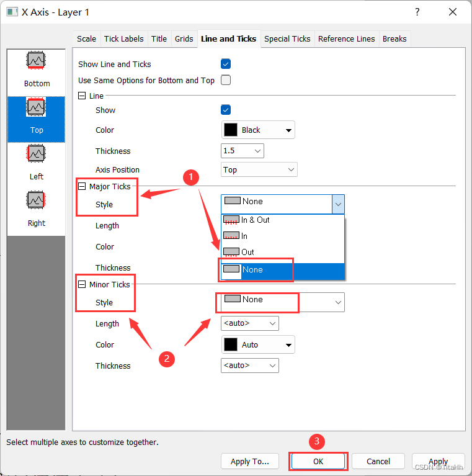Image resolution: width=472 pixels, height=476 pixels.
Task: Click the Apply button
Action: (438, 462)
